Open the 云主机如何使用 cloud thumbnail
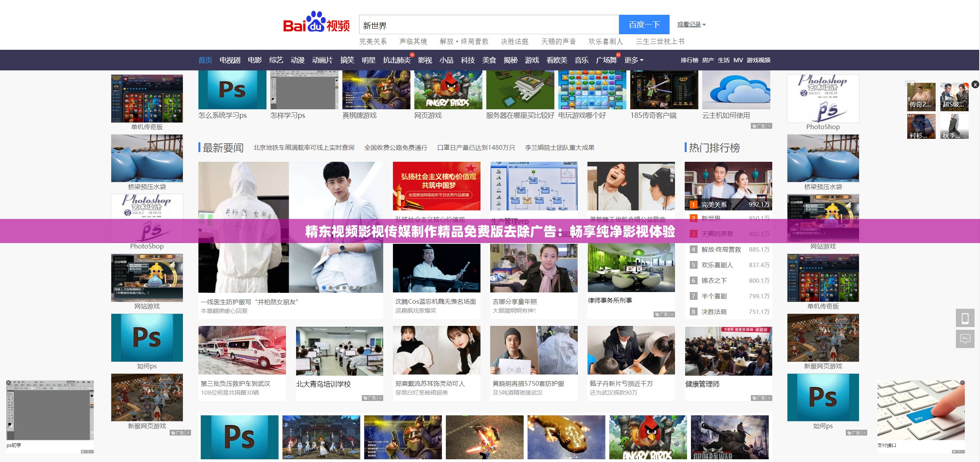The width and height of the screenshot is (980, 462). (x=736, y=90)
